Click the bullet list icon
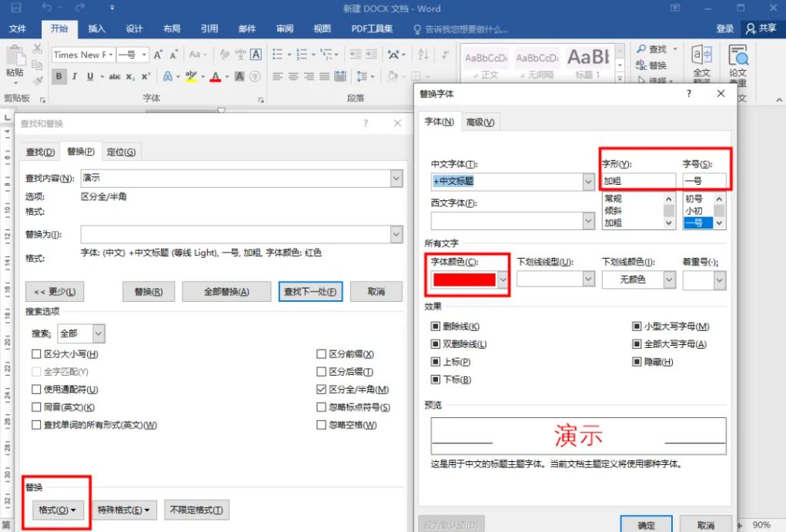Screen dimensions: 786x532 [x=277, y=54]
